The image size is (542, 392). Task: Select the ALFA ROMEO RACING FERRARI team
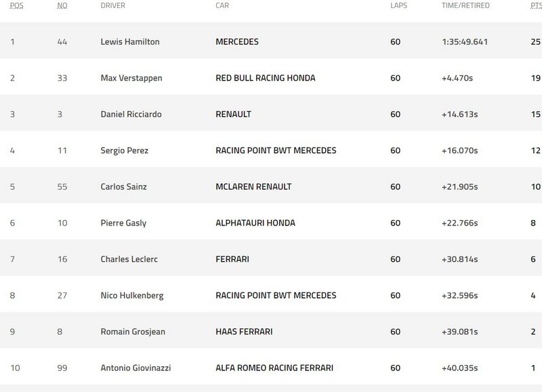click(274, 368)
